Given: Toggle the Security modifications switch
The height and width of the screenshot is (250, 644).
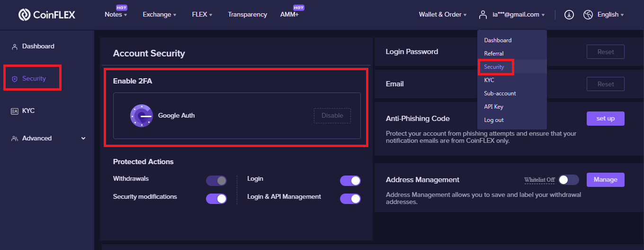Looking at the screenshot, I should pyautogui.click(x=216, y=199).
